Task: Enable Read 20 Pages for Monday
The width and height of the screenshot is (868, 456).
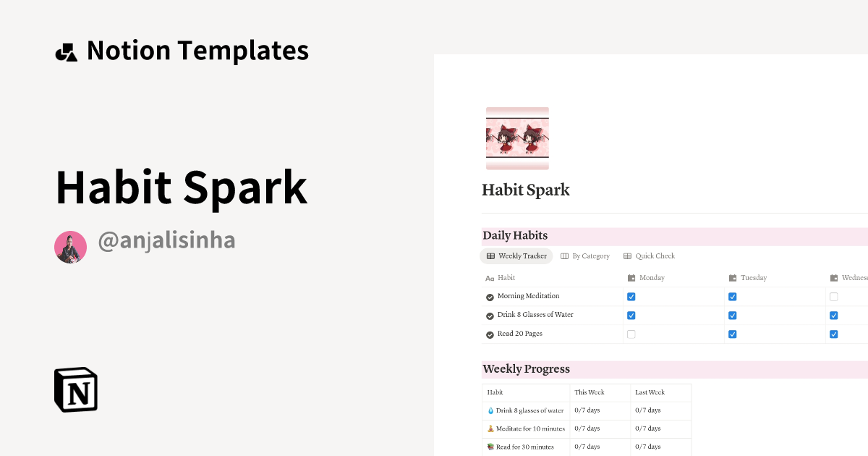Action: [x=631, y=334]
